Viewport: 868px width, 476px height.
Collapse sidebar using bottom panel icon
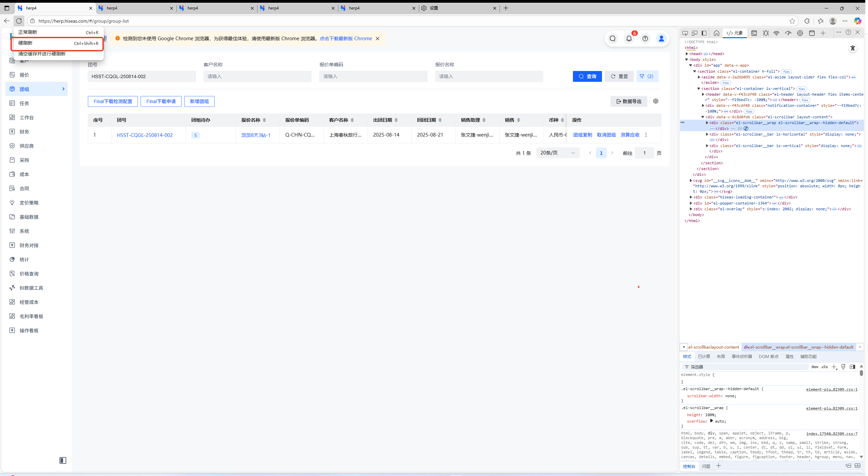[63, 460]
